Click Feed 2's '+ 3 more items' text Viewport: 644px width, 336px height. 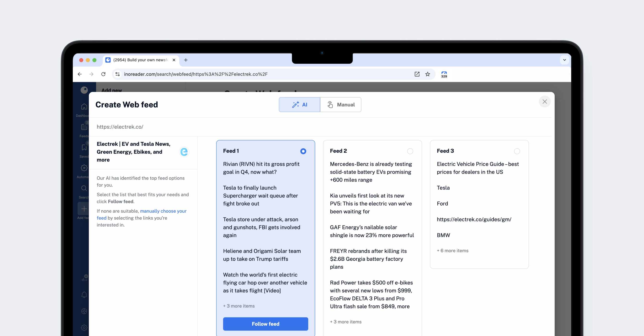pos(346,322)
